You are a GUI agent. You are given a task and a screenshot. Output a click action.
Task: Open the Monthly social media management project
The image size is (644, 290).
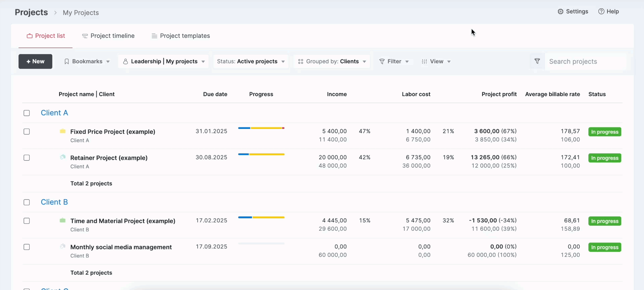tap(121, 247)
